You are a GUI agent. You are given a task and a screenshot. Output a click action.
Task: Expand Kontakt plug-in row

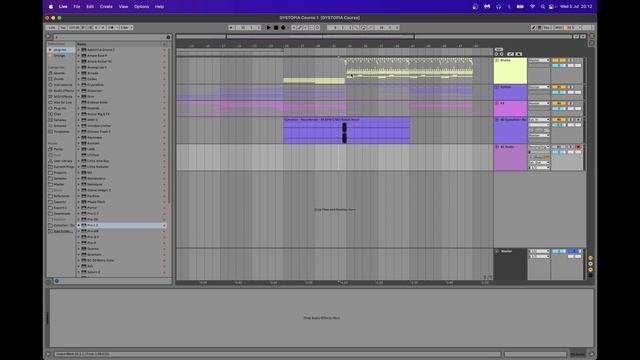point(79,143)
